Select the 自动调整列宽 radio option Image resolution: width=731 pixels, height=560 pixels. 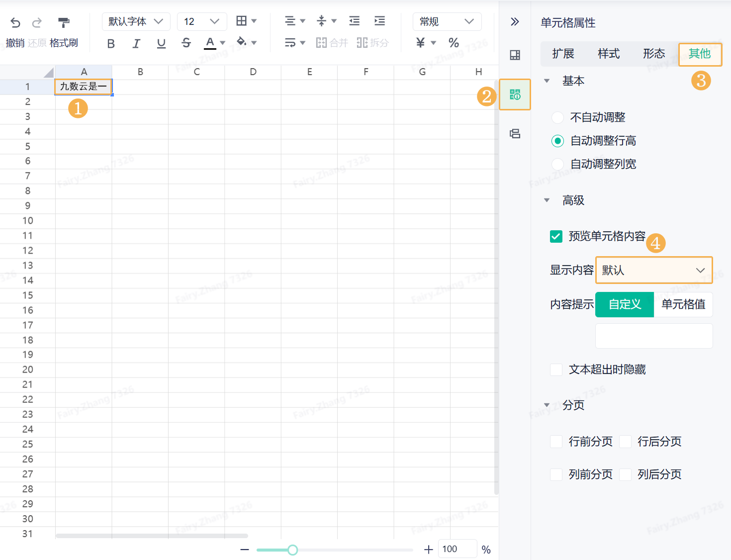tap(558, 164)
